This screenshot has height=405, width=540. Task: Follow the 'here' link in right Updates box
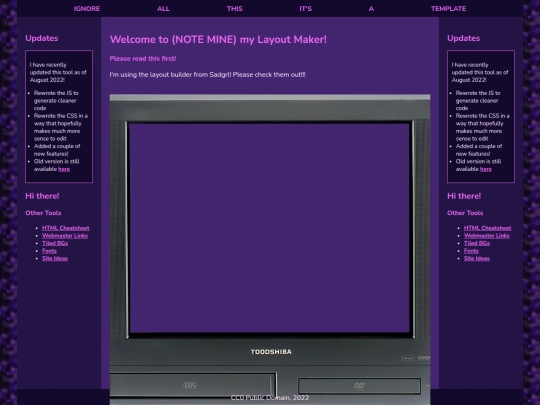click(486, 169)
